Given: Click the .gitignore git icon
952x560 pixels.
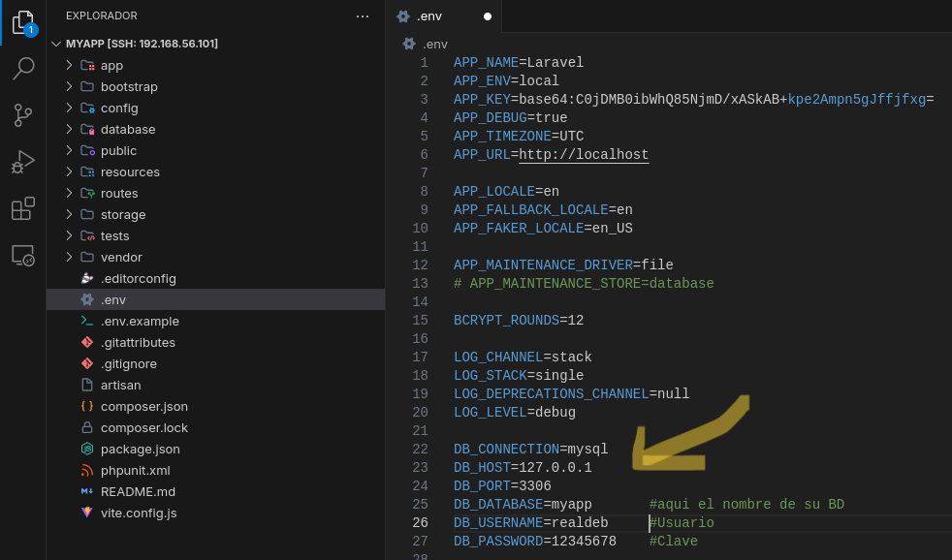Looking at the screenshot, I should point(87,363).
